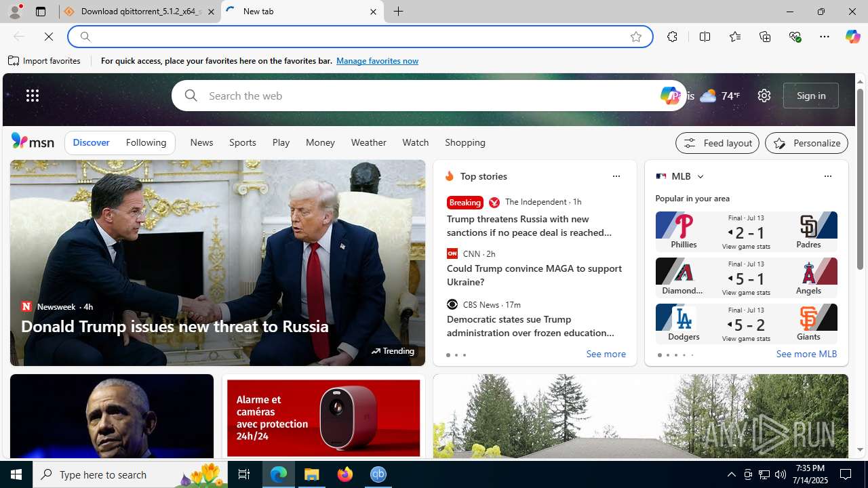The height and width of the screenshot is (488, 868).
Task: Open the Sports section
Action: tap(243, 142)
